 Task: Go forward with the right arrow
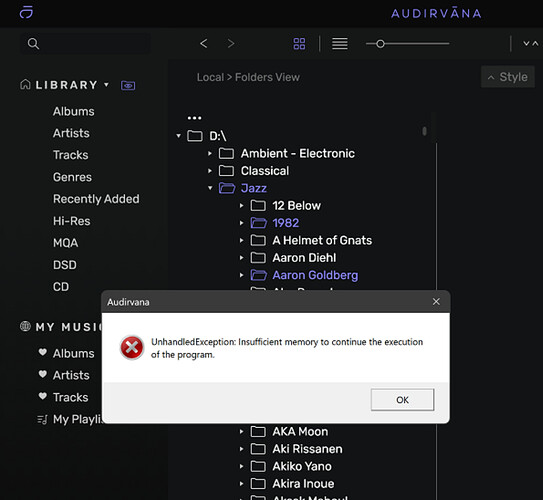231,44
